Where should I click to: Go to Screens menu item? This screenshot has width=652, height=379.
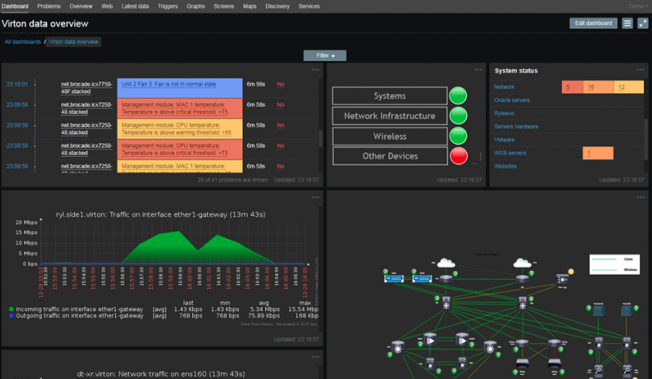pos(224,6)
